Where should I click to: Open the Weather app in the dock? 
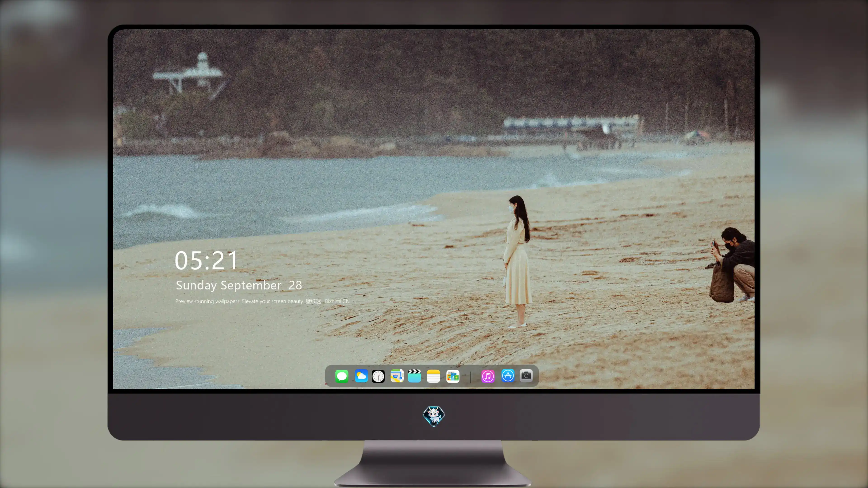tap(361, 376)
